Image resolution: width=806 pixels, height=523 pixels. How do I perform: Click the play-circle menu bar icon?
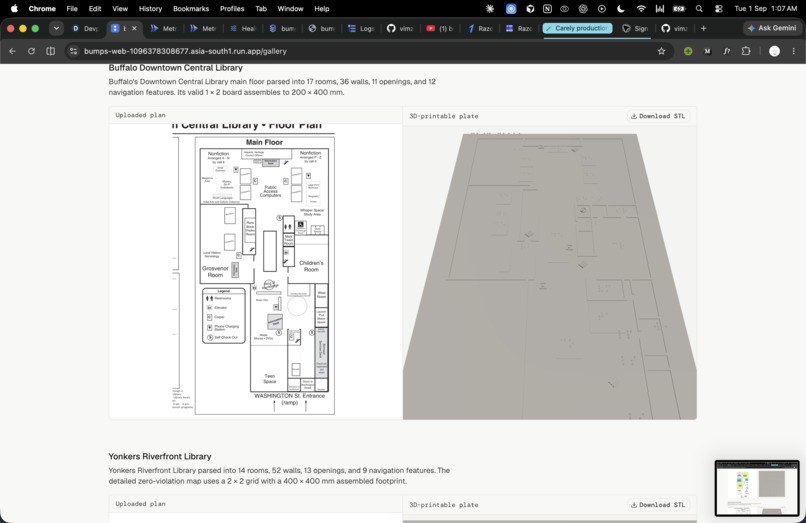tap(601, 8)
